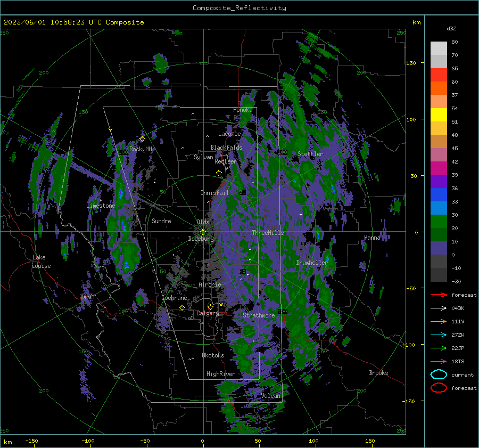Click the green 22JP arrow in legend
The image size is (479, 448).
[439, 348]
